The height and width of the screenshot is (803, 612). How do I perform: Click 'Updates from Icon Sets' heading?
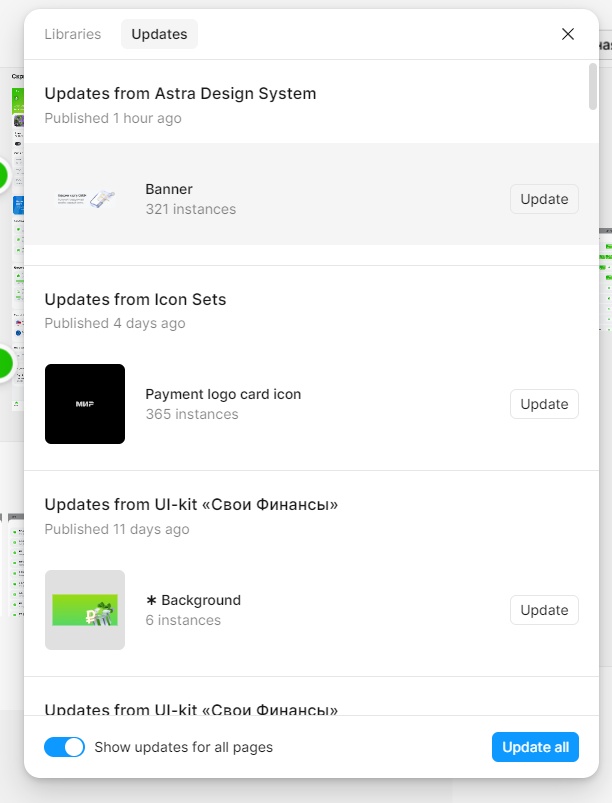click(x=135, y=300)
